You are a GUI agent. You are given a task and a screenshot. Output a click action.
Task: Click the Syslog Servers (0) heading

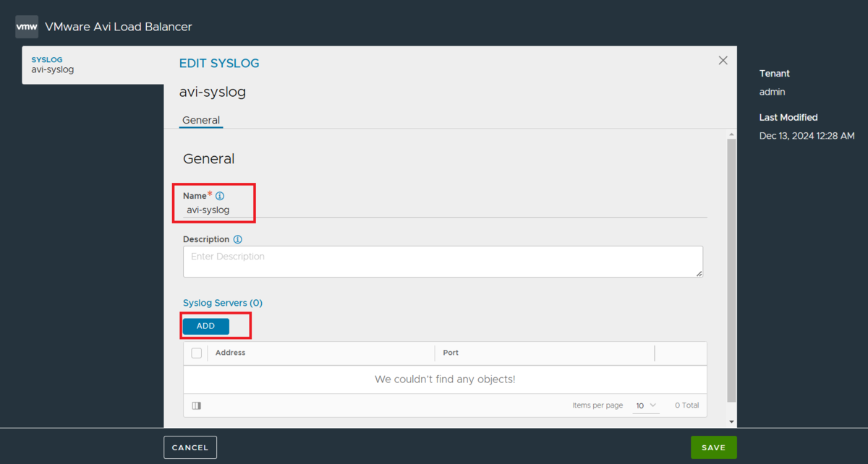click(223, 303)
